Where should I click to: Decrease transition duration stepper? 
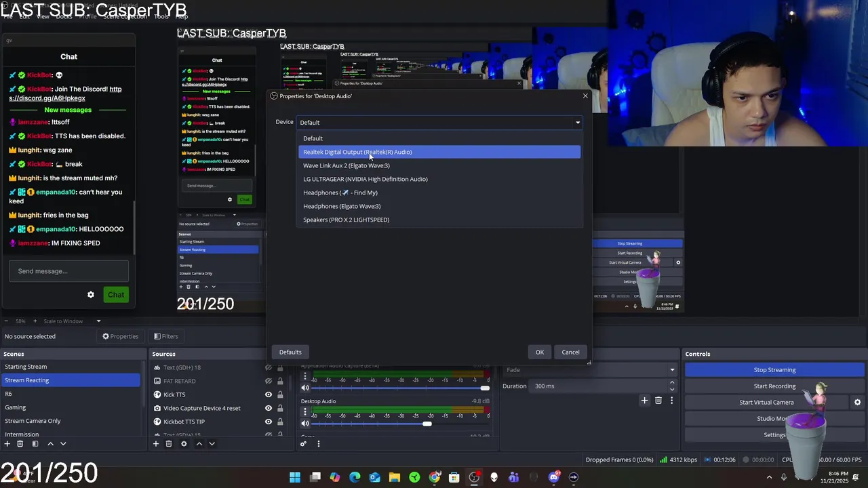pyautogui.click(x=672, y=389)
